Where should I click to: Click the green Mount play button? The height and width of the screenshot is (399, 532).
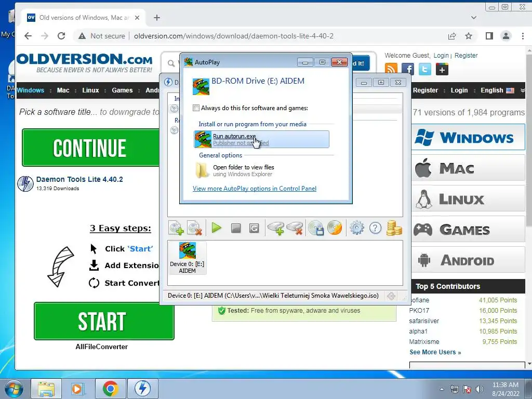pyautogui.click(x=217, y=228)
